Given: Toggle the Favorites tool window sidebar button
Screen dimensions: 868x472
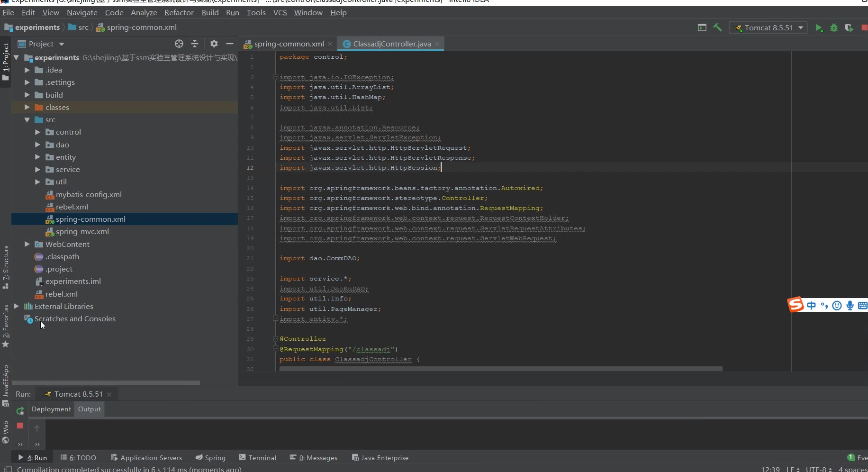Looking at the screenshot, I should coord(6,326).
